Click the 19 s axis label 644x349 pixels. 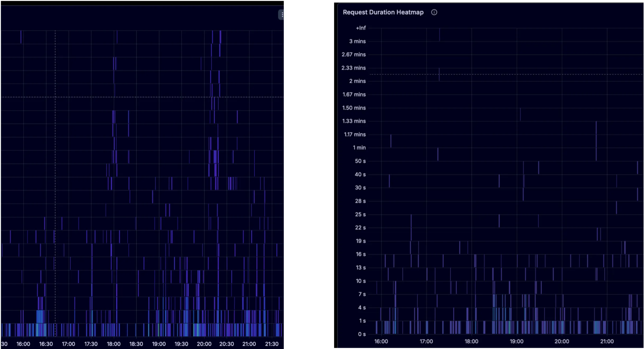click(361, 241)
